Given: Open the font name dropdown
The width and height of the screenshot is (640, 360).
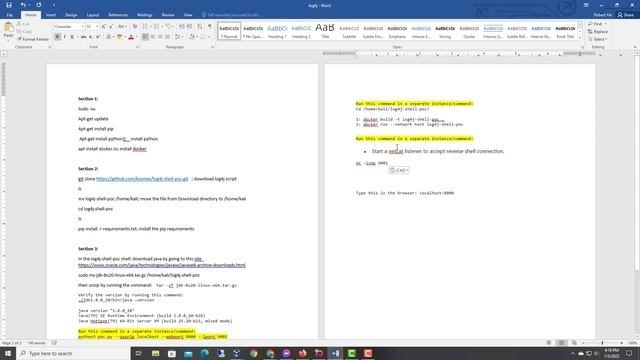Looking at the screenshot, I should click(82, 27).
